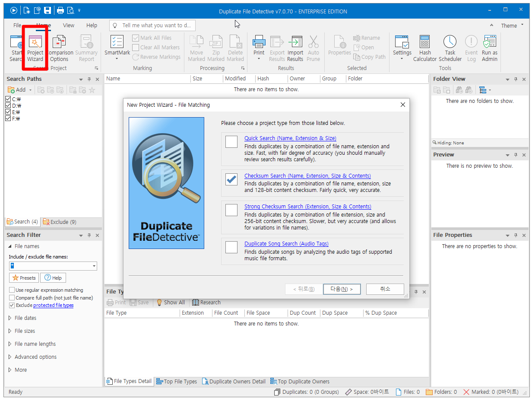Click Research in File Types toolbar
This screenshot has height=402, width=532.
tap(206, 303)
